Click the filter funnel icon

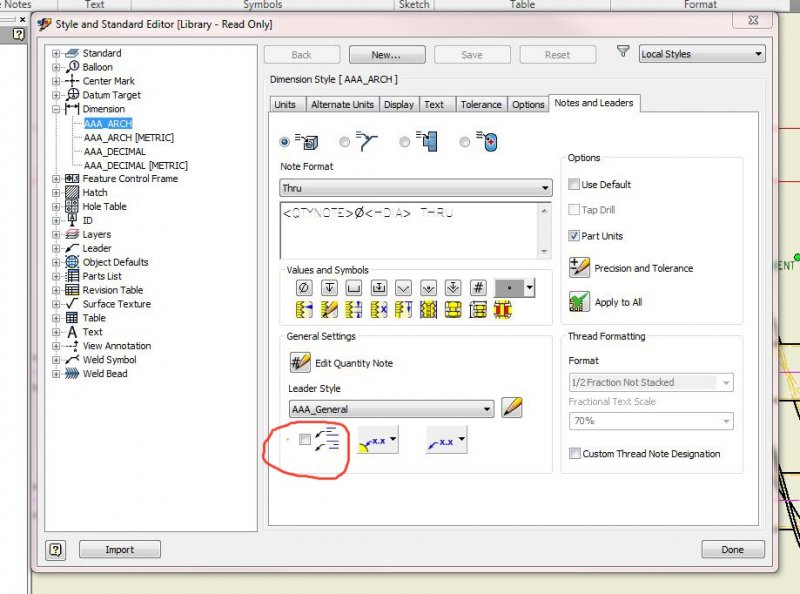tap(623, 51)
